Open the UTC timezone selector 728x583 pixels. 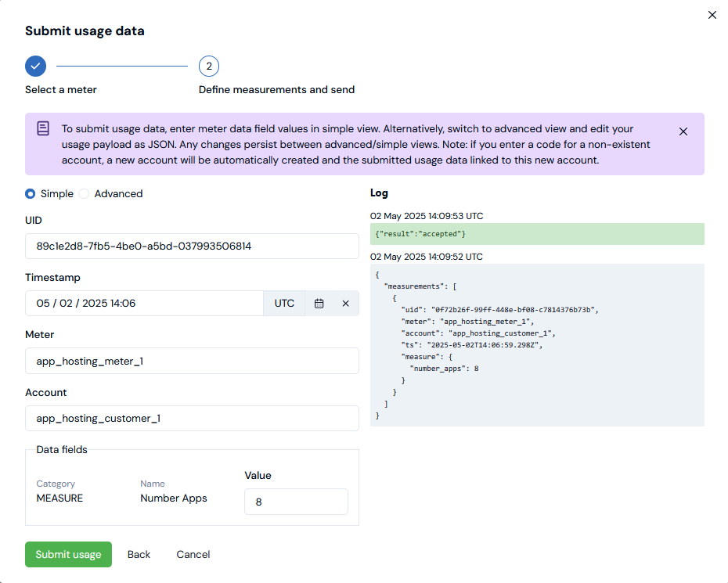284,304
